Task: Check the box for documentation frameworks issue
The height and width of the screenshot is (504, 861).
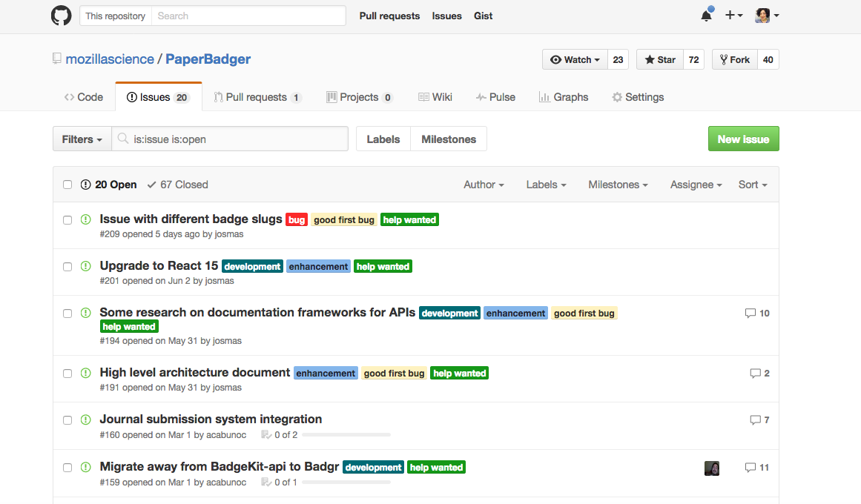Action: [x=67, y=314]
